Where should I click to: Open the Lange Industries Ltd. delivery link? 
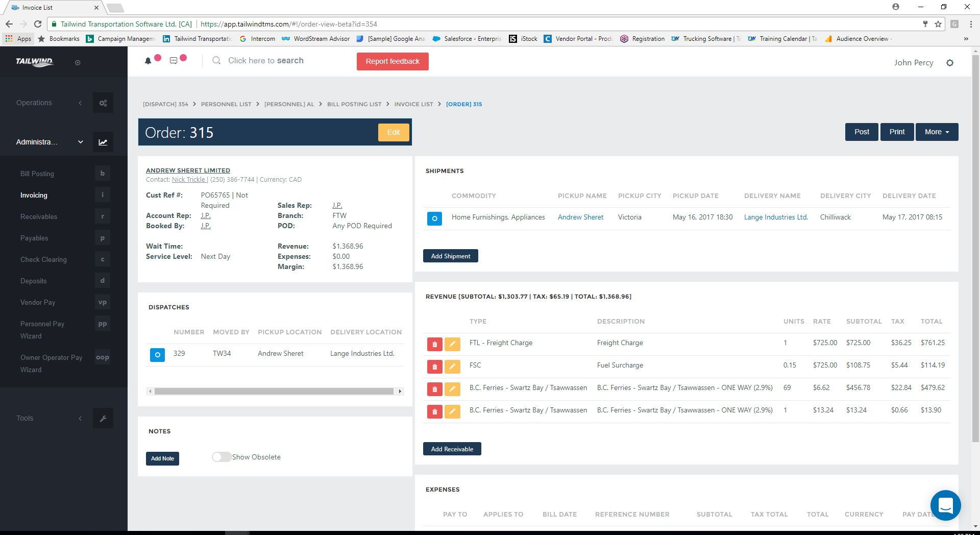pos(776,217)
